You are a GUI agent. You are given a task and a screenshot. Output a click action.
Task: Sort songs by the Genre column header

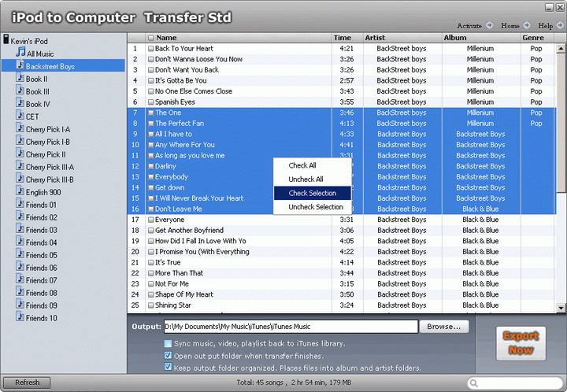537,38
